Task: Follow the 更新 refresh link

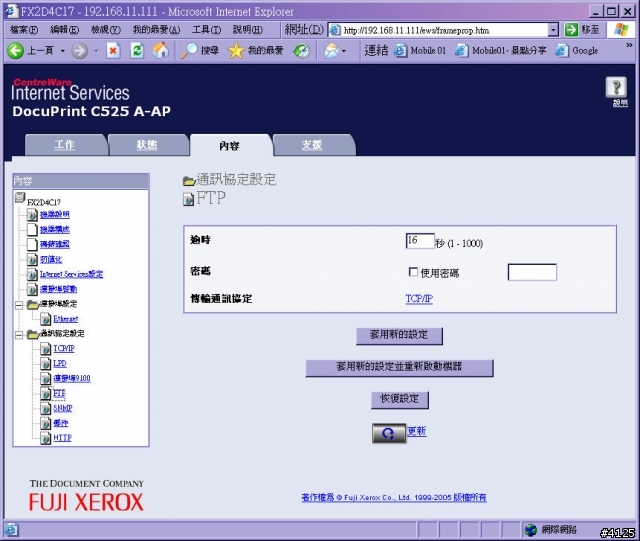Action: (417, 432)
